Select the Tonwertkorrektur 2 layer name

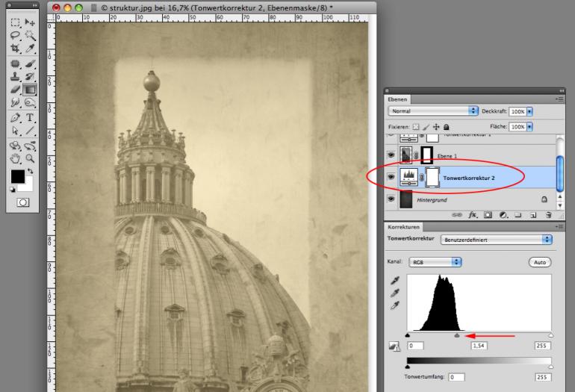coord(469,178)
